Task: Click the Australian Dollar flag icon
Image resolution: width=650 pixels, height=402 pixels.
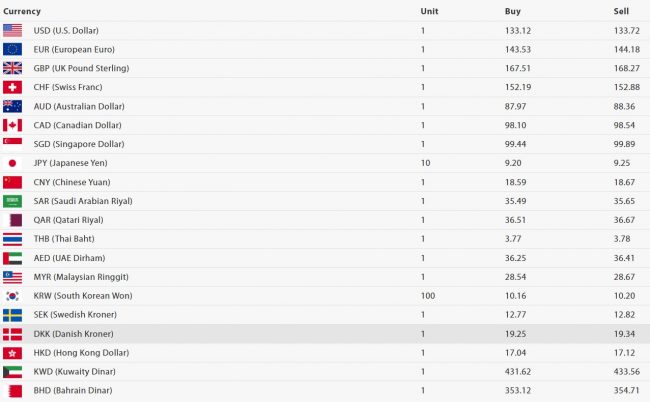Action: [x=12, y=106]
